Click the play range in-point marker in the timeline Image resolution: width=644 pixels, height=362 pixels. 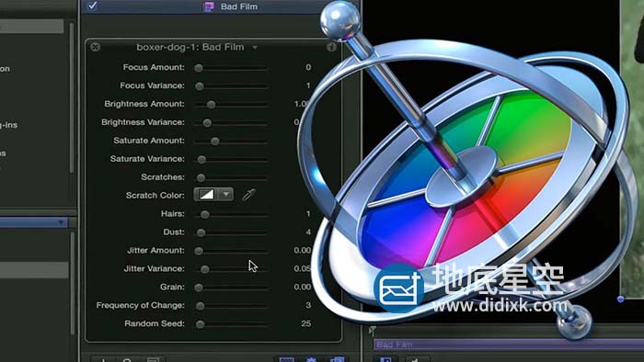[372, 330]
